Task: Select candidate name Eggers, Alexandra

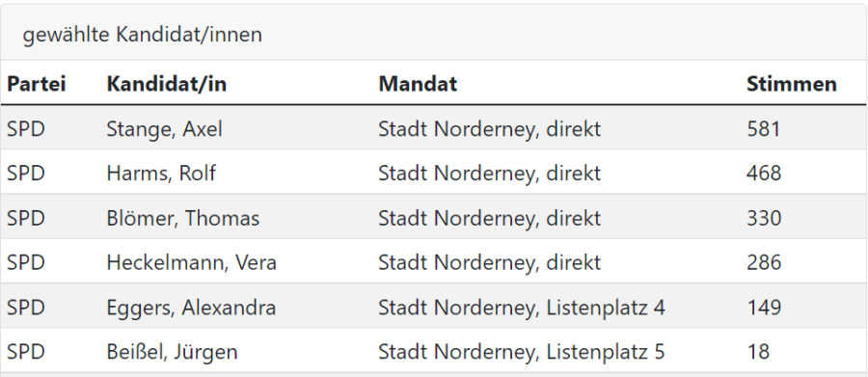Action: click(191, 308)
